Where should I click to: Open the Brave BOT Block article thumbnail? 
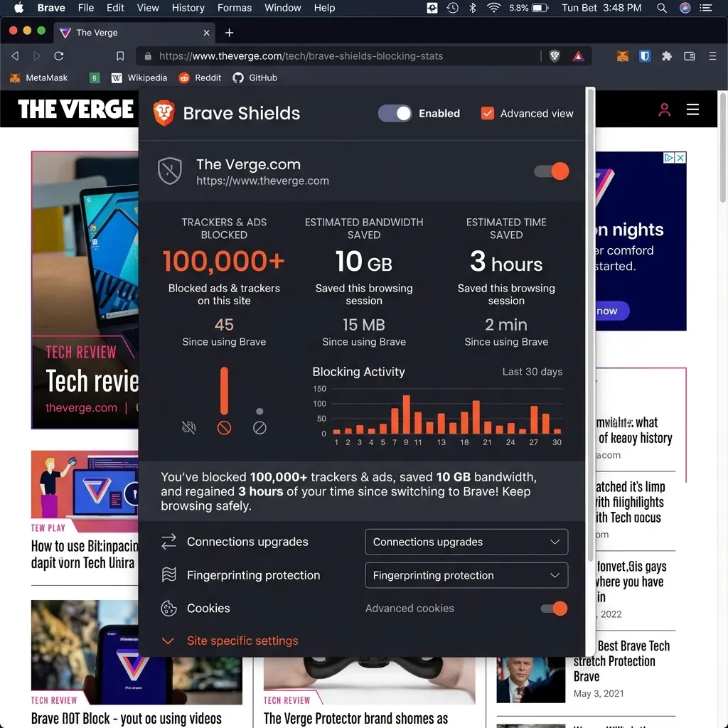point(136,652)
